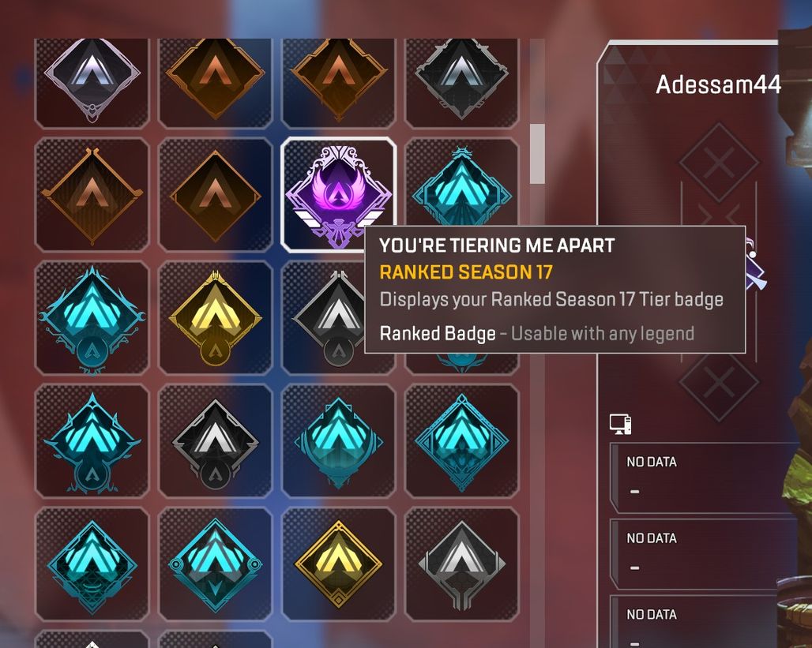Click the badge list vertical scrollbar handle
This screenshot has height=648, width=812.
click(538, 154)
